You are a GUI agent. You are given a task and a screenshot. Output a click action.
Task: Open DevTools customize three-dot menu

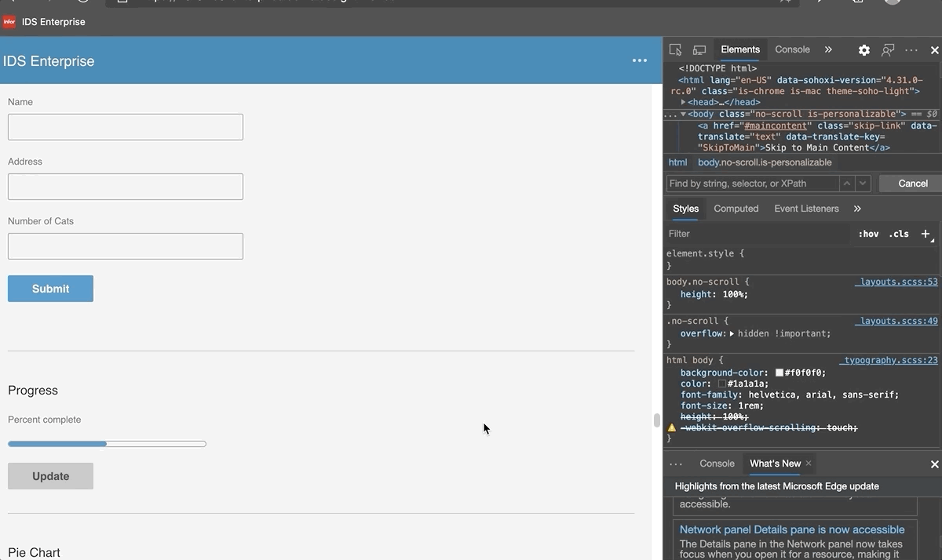[x=911, y=49]
